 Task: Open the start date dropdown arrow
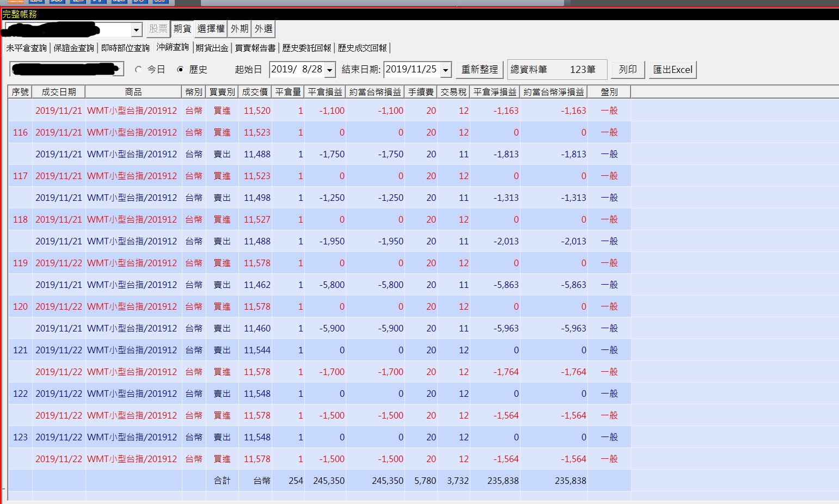pos(329,70)
